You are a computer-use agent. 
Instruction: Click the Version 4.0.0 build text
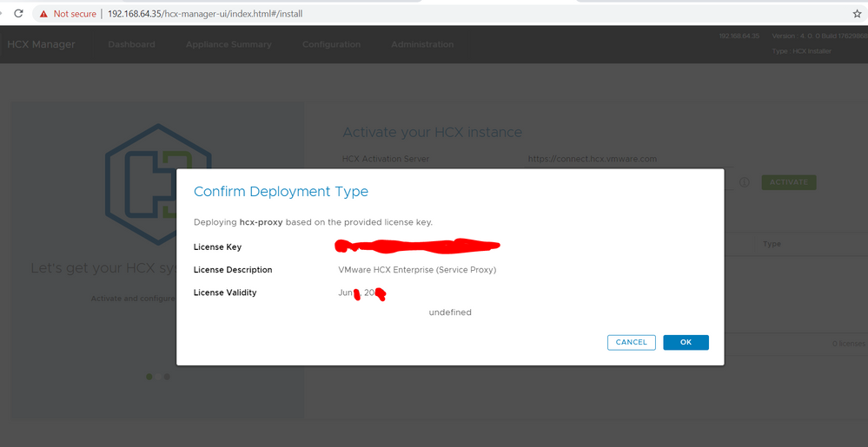819,36
